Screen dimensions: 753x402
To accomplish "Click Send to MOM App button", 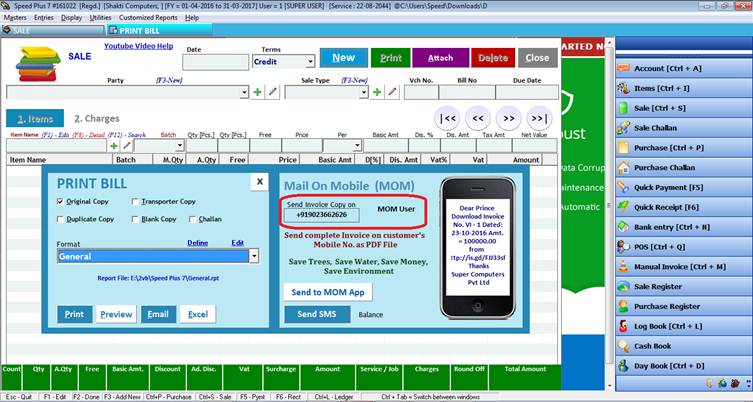I will [328, 292].
